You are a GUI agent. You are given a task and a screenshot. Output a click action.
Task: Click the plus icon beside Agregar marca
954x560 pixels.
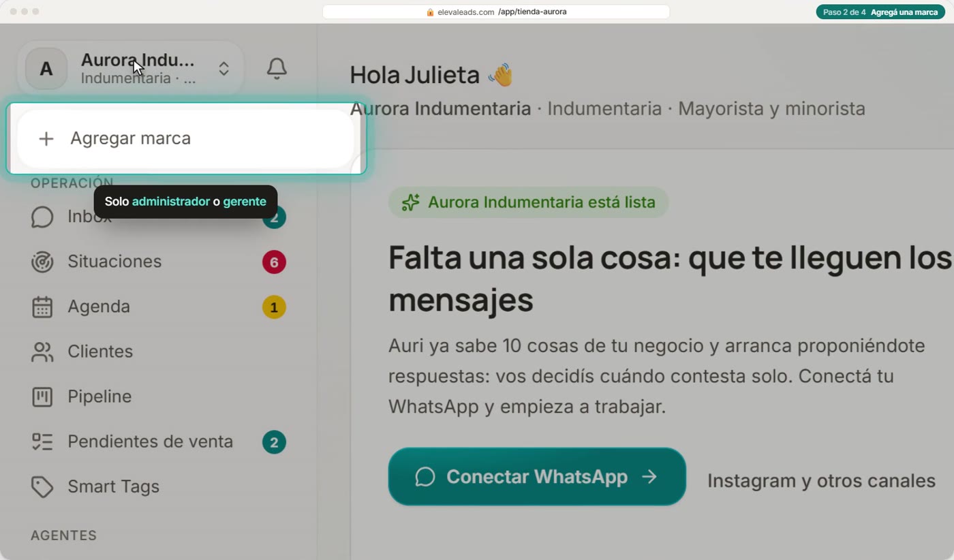(x=46, y=139)
